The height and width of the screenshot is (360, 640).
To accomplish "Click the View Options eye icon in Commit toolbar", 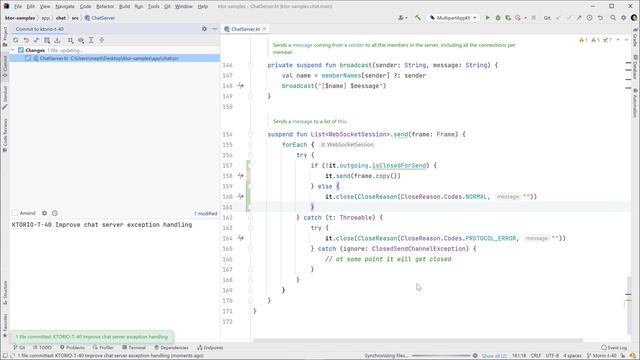I will pos(81,40).
